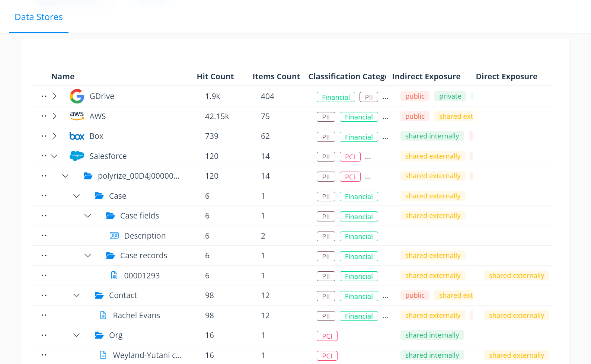
Task: Select the GDrive row name
Action: [102, 96]
